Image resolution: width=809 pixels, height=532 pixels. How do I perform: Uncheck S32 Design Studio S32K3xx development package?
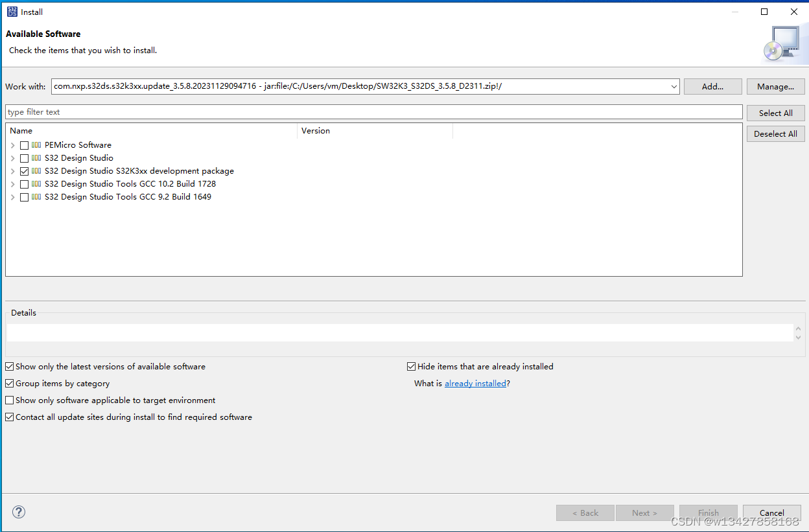coord(25,171)
